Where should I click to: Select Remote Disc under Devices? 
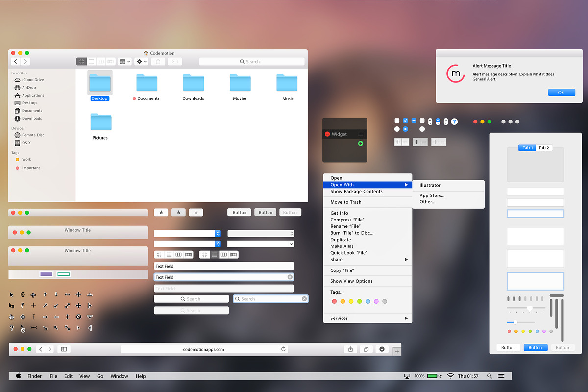click(x=29, y=135)
